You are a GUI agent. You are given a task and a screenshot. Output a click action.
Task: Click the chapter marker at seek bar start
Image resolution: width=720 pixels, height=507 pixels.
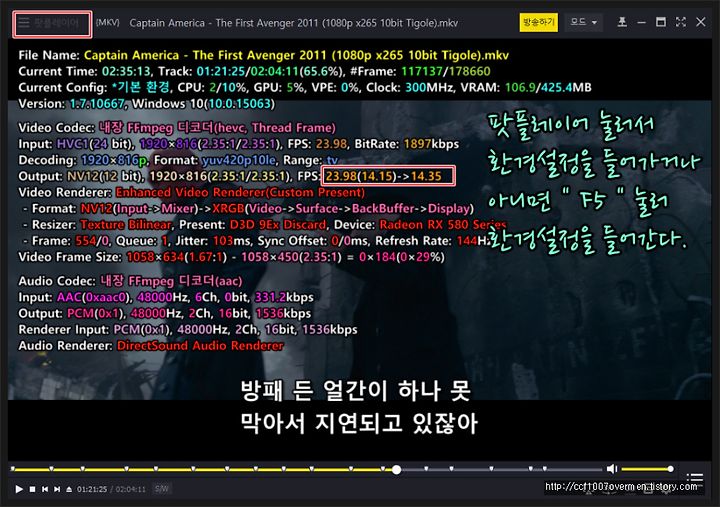13,469
